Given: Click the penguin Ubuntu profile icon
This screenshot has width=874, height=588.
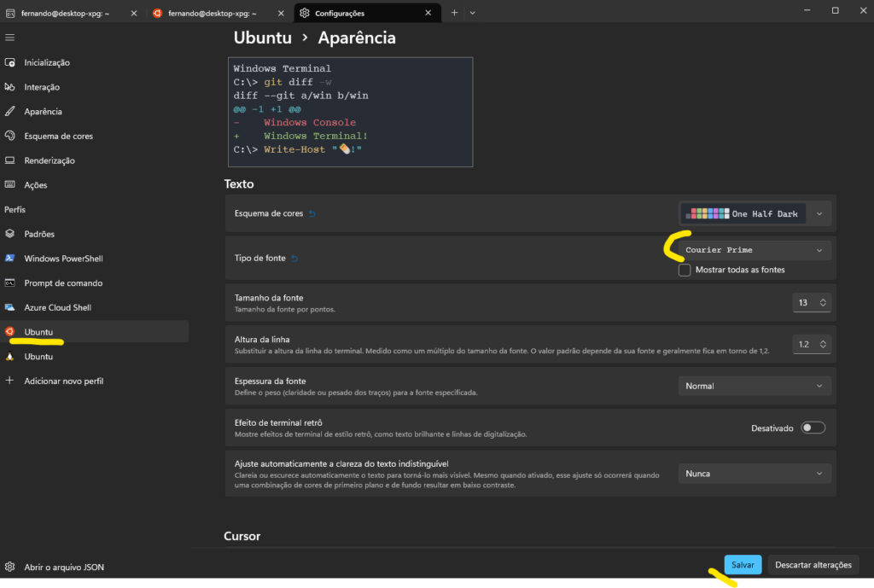Looking at the screenshot, I should tap(10, 356).
